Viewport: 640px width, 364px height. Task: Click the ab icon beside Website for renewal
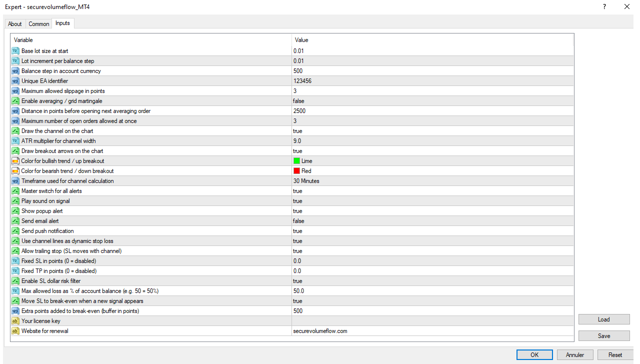point(15,331)
